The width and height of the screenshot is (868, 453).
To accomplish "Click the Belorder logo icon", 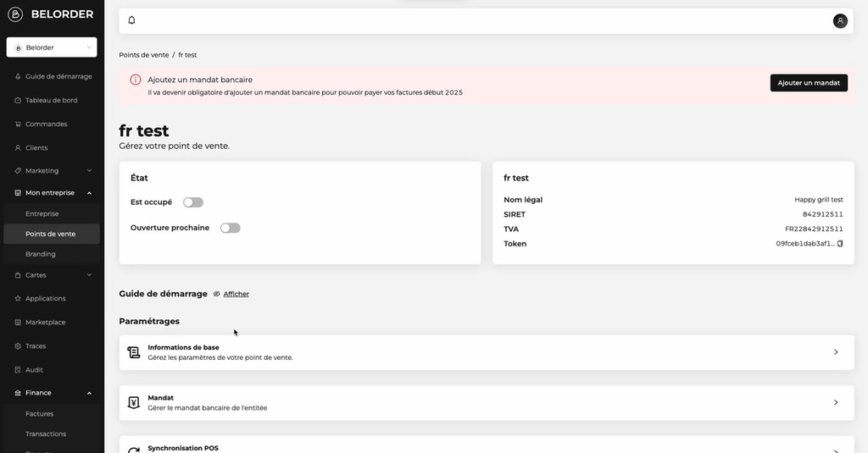I will (15, 14).
